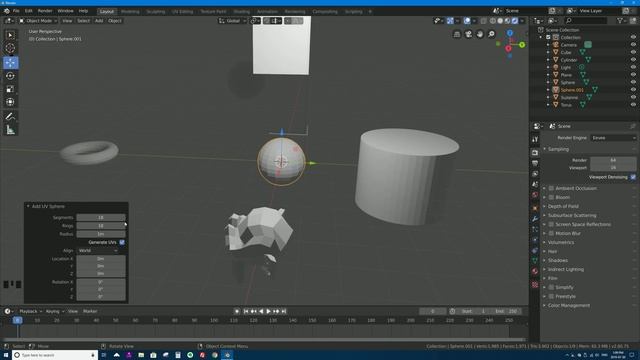The width and height of the screenshot is (640, 360).
Task: Click the green Y axis gizmo ball
Action: click(x=522, y=44)
